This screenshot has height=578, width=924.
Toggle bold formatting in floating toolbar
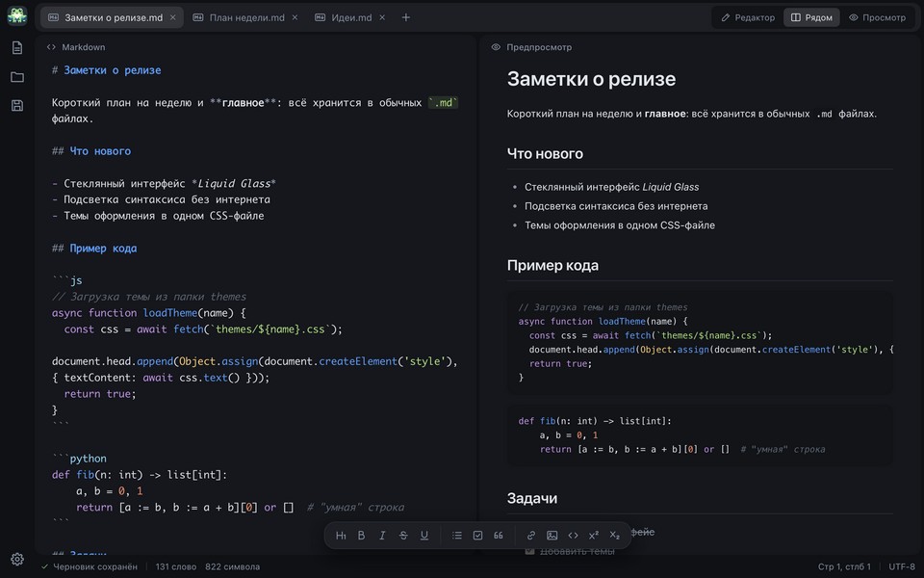click(361, 536)
